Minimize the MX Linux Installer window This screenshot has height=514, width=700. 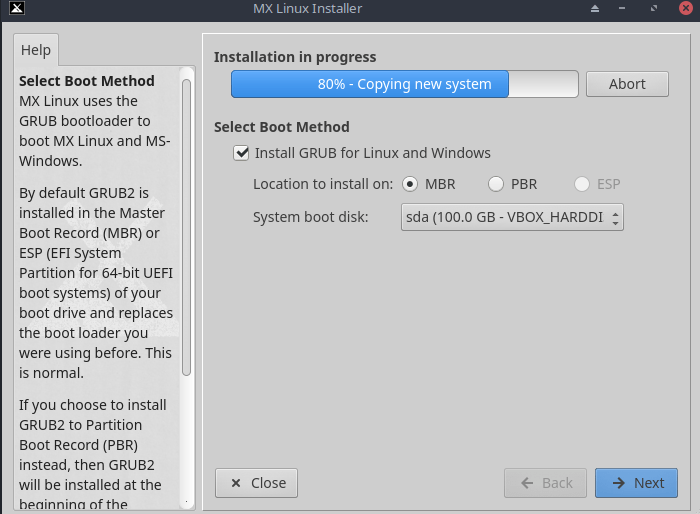click(622, 8)
